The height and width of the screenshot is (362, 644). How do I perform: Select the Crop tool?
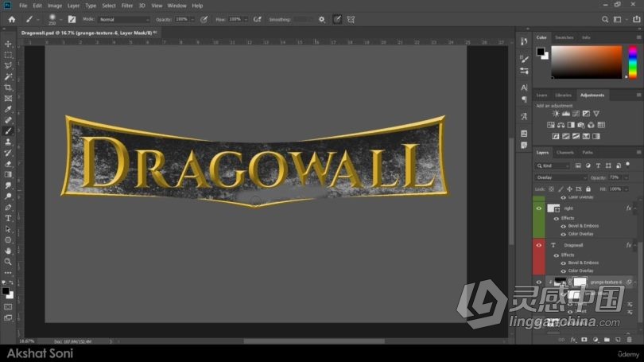8,88
